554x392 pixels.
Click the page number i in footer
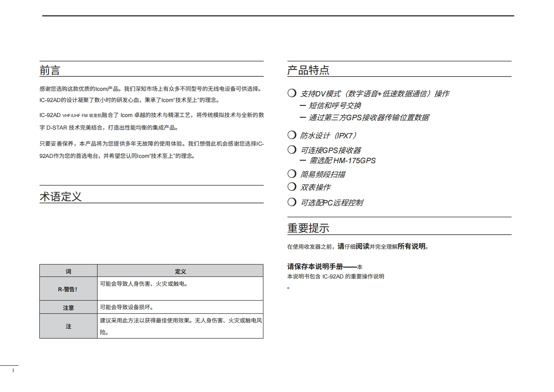click(13, 370)
